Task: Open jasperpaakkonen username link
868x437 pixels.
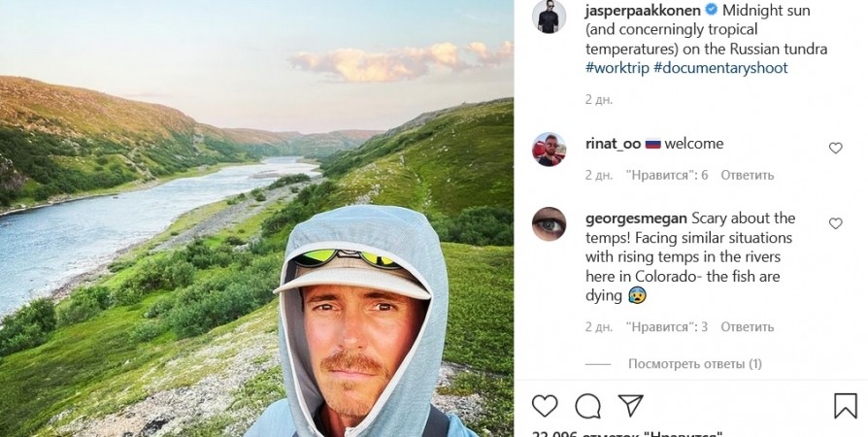Action: point(643,10)
